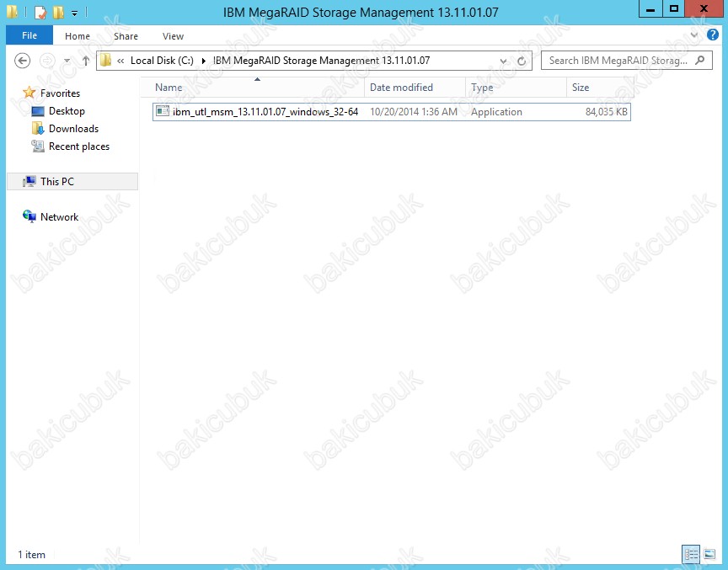Sort by the Type column header

516,88
